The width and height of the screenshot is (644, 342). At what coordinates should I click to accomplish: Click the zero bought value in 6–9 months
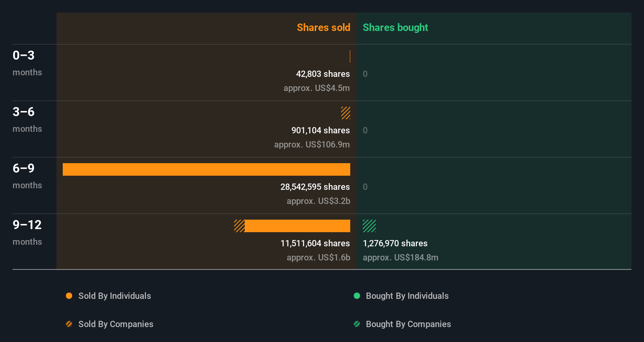365,187
